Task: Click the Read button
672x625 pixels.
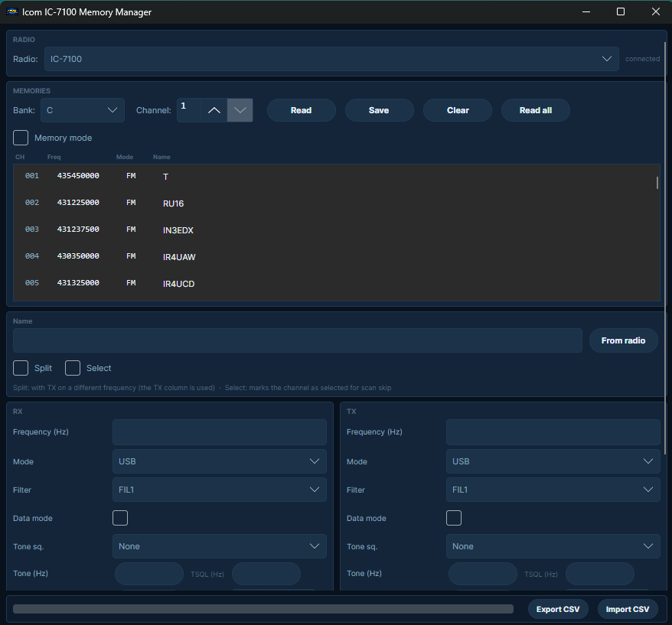Action: (x=302, y=110)
